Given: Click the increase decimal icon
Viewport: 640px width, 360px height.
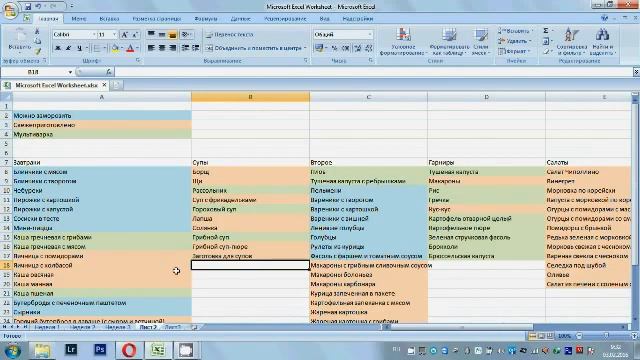Looking at the screenshot, I should pyautogui.click(x=358, y=48).
